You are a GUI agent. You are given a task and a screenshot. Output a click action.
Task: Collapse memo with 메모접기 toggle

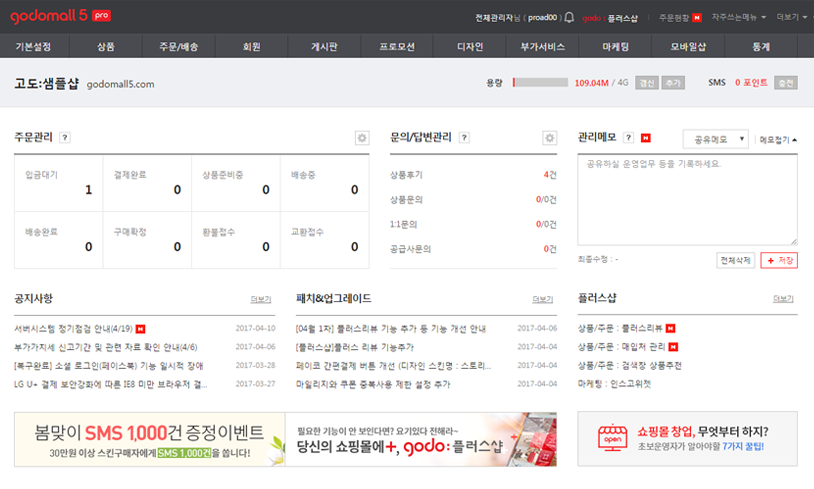[x=778, y=140]
